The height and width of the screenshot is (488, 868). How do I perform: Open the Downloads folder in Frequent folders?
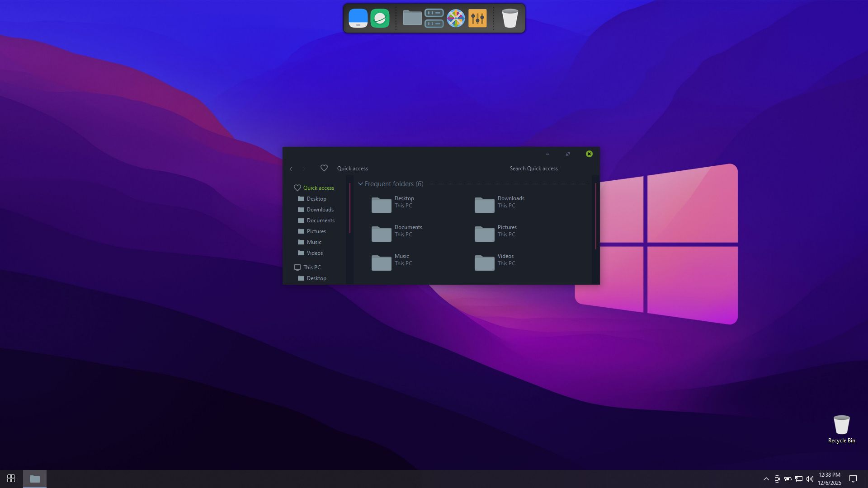pyautogui.click(x=499, y=202)
